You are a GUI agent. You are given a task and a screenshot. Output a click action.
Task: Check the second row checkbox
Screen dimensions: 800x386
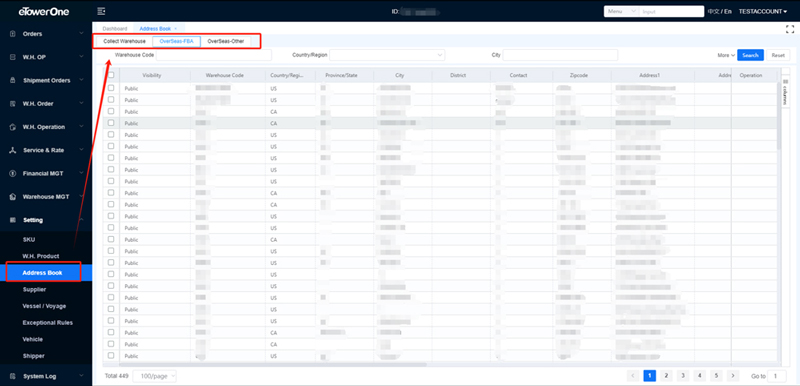[x=111, y=99]
